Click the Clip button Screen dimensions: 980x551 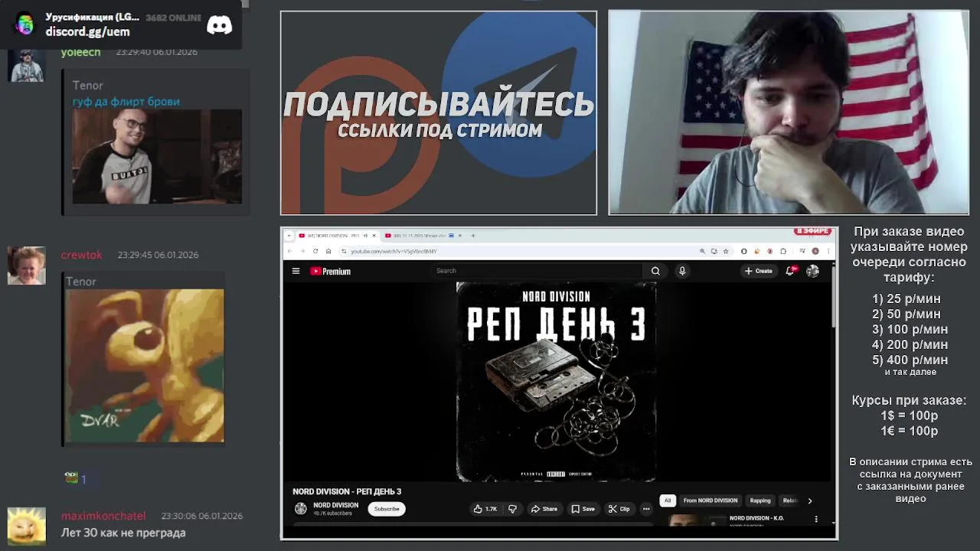click(x=619, y=509)
